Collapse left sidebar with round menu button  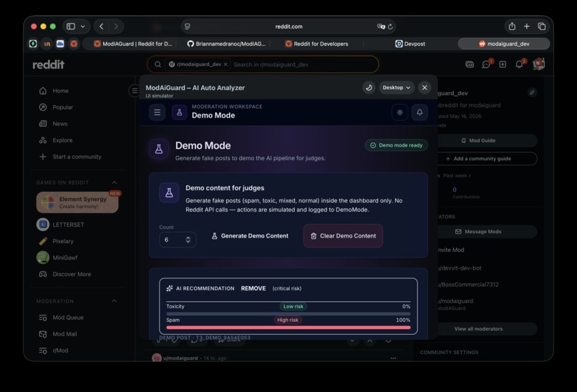tap(135, 90)
